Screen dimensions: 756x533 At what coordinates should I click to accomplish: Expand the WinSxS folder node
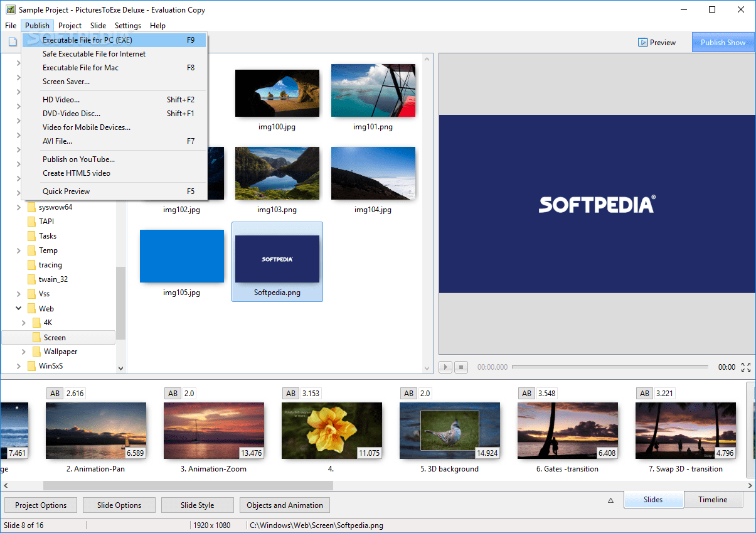click(18, 366)
